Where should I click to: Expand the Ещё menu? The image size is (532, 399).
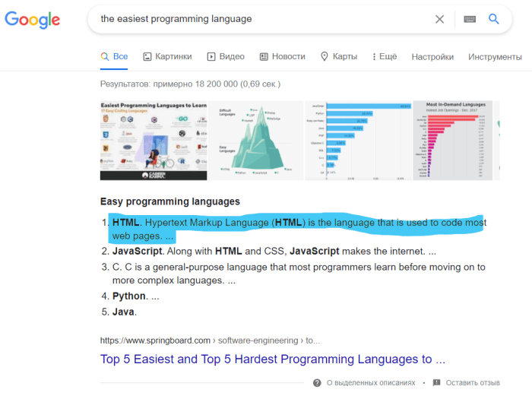[x=385, y=57]
